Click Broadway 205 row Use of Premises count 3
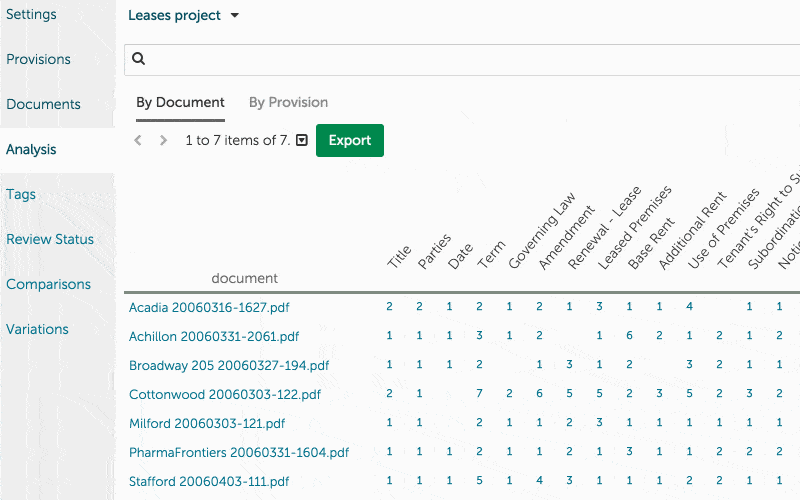This screenshot has width=800, height=500. (x=689, y=365)
